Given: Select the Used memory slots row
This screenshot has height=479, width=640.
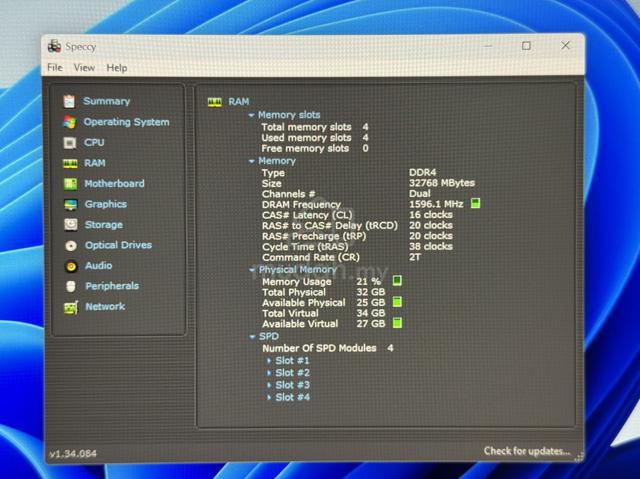Looking at the screenshot, I should [315, 138].
